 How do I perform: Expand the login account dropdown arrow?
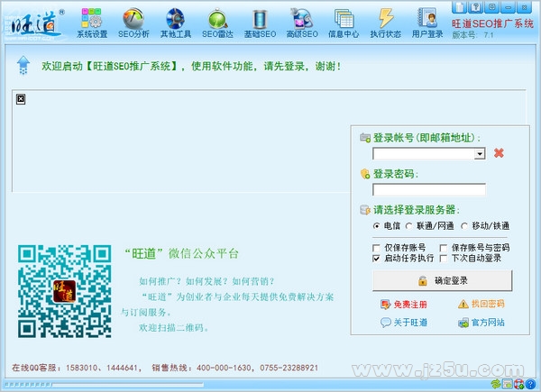tap(480, 154)
